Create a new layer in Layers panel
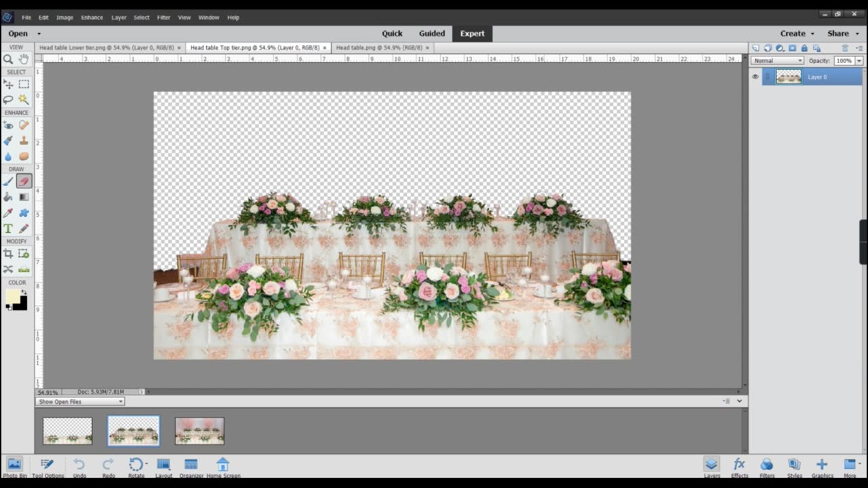This screenshot has width=868, height=488. tap(756, 48)
